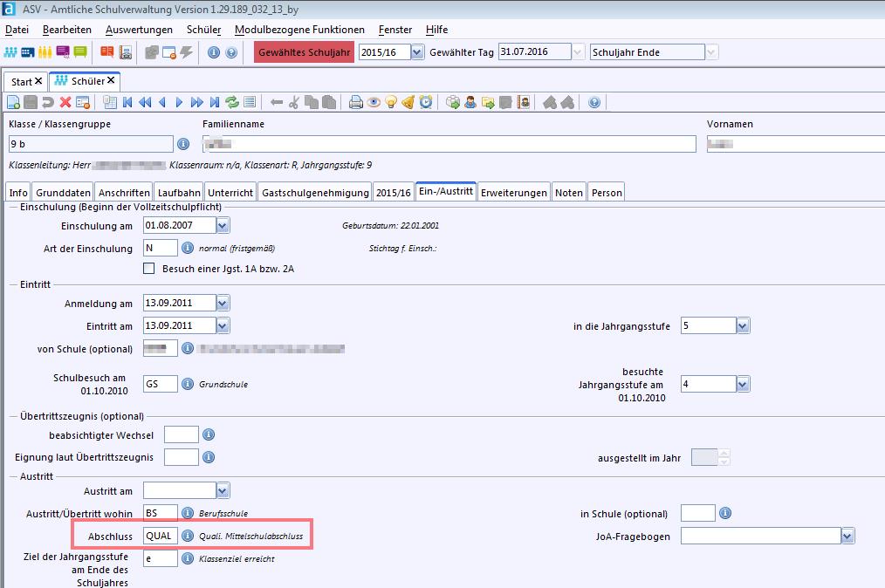Screen dimensions: 885x588
Task: Switch to the Unterricht tab
Action: tap(230, 193)
